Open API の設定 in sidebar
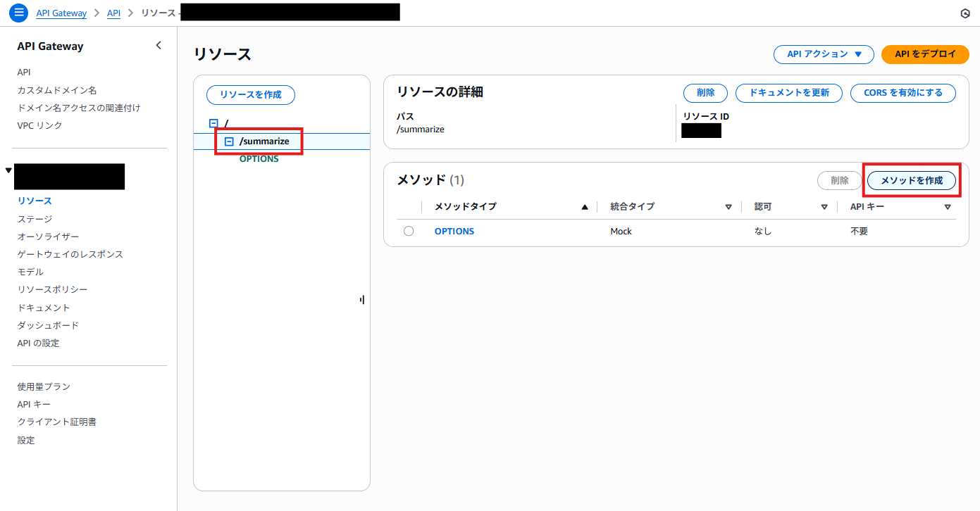 (39, 343)
